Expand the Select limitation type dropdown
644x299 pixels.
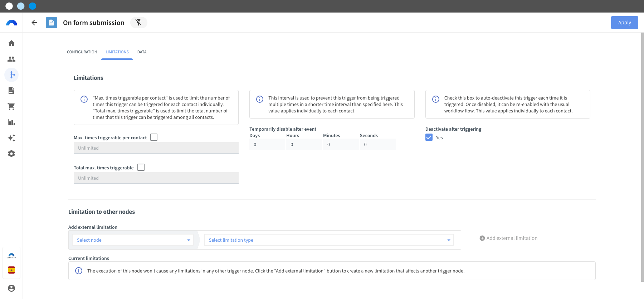point(329,240)
